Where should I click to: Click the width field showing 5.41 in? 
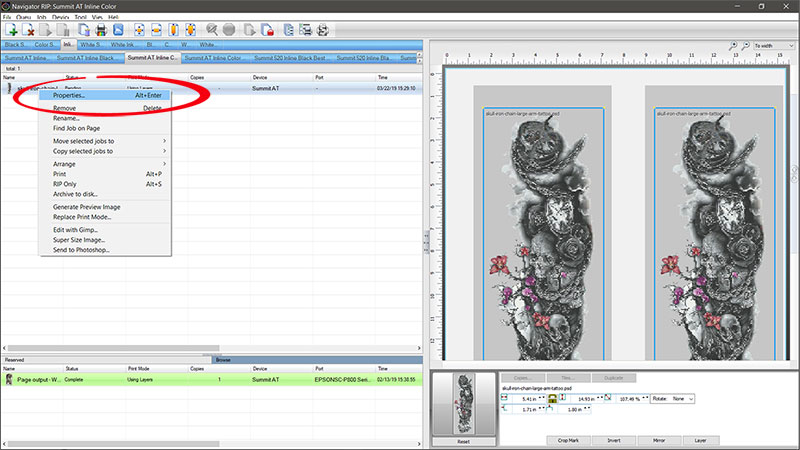point(528,399)
